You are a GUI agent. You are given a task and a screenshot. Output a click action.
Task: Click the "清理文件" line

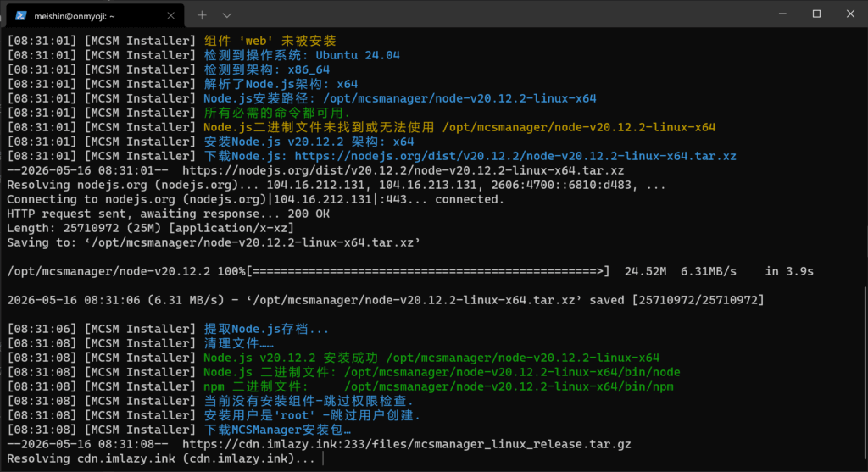238,343
